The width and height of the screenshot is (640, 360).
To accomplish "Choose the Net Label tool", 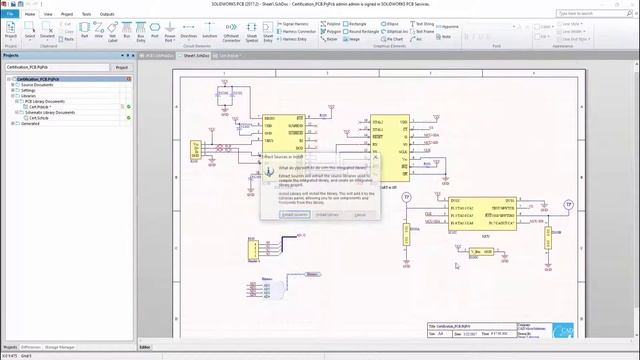I will point(113,32).
